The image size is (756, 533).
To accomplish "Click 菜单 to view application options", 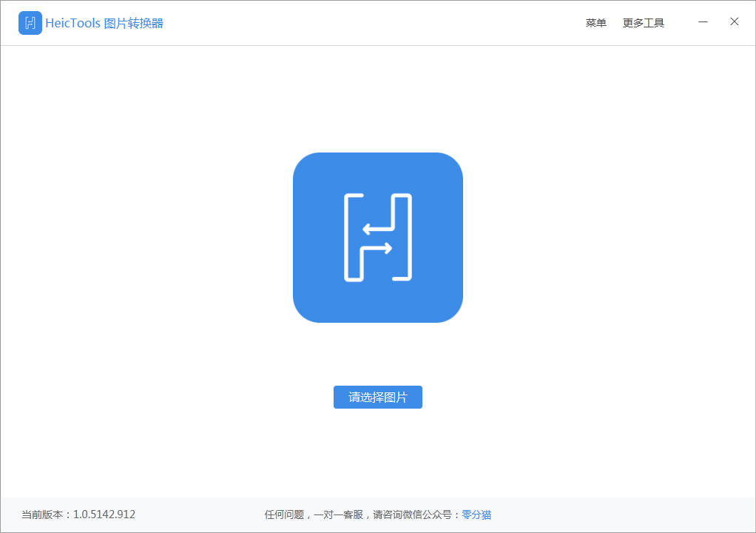I will click(x=595, y=22).
